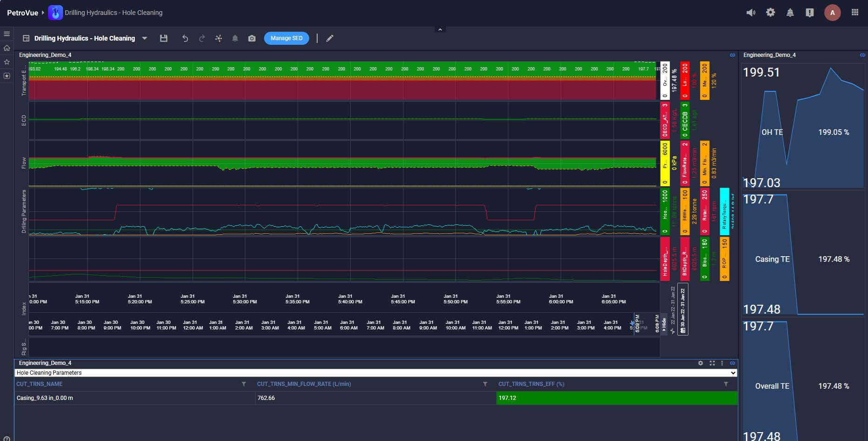Open the feedback exclamation icon in header
Image resolution: width=868 pixels, height=441 pixels.
tap(810, 13)
